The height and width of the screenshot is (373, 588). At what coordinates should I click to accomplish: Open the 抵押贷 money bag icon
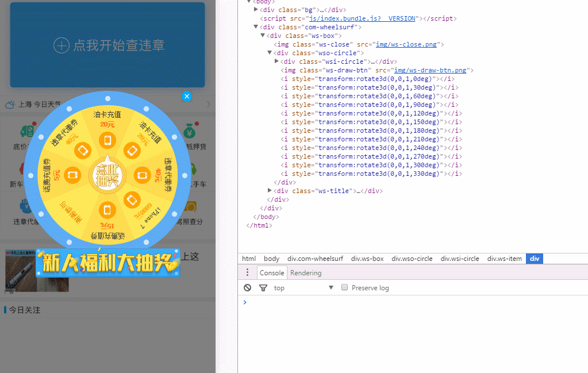point(190,131)
